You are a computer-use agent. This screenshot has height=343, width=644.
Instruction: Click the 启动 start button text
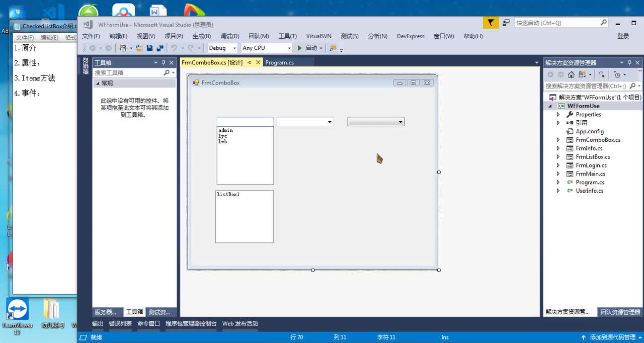click(311, 48)
